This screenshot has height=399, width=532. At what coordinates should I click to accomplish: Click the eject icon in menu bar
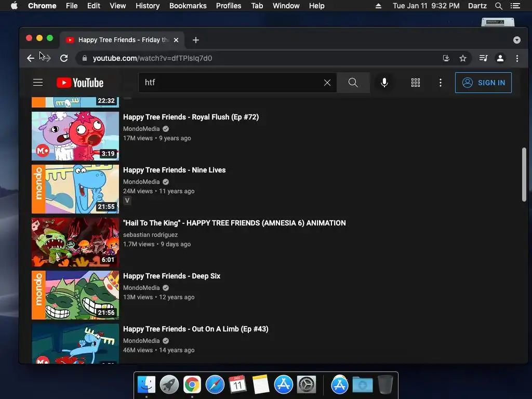378,6
